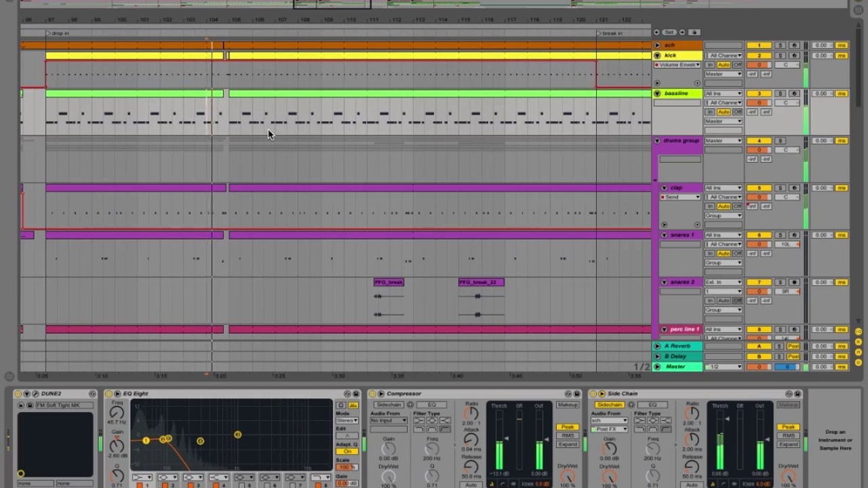This screenshot has height=488, width=868.
Task: Select EQ band point 1 on curve
Action: [x=146, y=441]
